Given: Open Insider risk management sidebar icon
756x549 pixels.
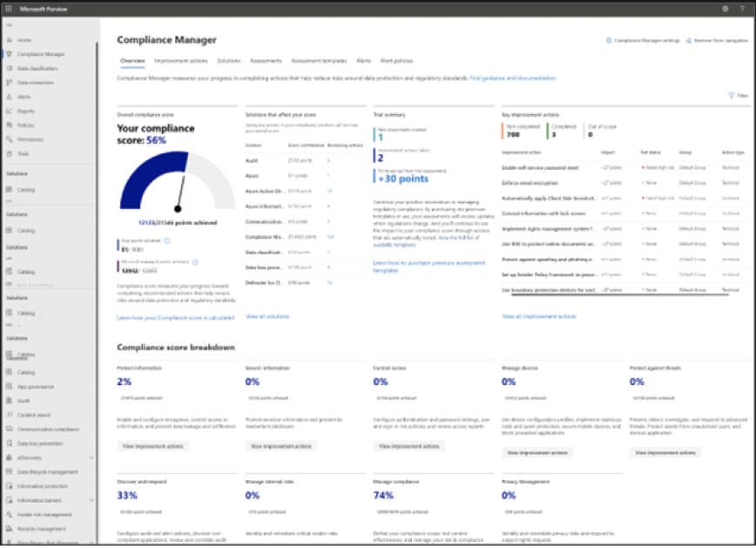Looking at the screenshot, I should coord(10,514).
